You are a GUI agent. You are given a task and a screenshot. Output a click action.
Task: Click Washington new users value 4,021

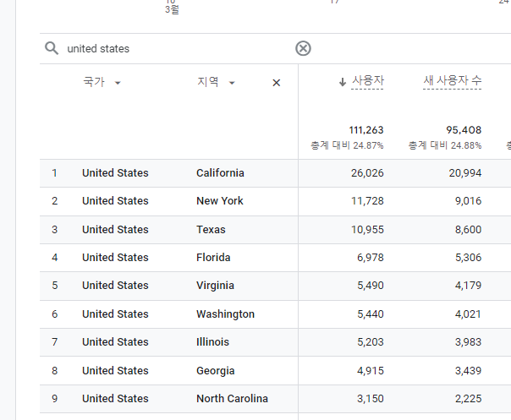(469, 314)
